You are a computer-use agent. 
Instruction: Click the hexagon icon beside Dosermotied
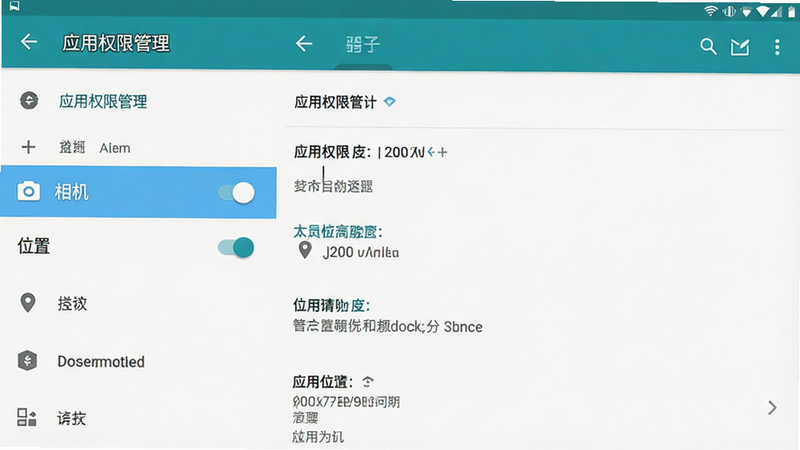[x=28, y=361]
